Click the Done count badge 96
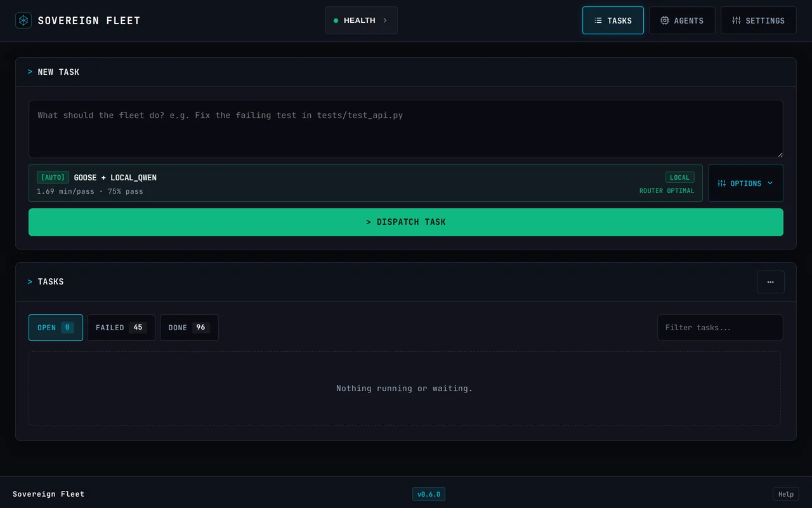 tap(200, 328)
